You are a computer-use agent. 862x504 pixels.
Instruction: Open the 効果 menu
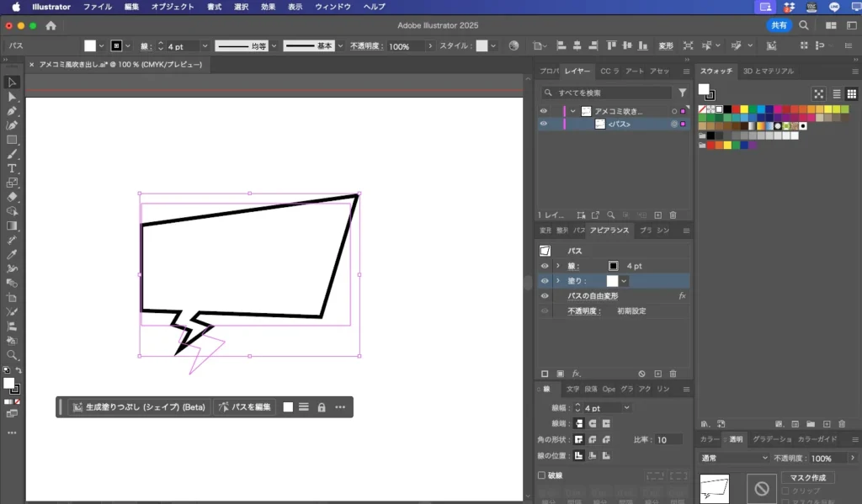(268, 7)
